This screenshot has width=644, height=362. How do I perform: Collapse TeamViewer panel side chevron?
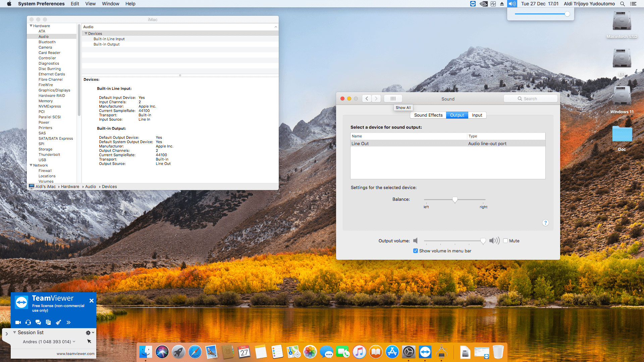(6, 334)
